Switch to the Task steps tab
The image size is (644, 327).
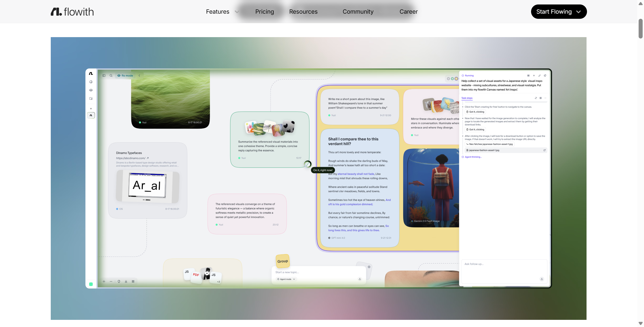[467, 98]
